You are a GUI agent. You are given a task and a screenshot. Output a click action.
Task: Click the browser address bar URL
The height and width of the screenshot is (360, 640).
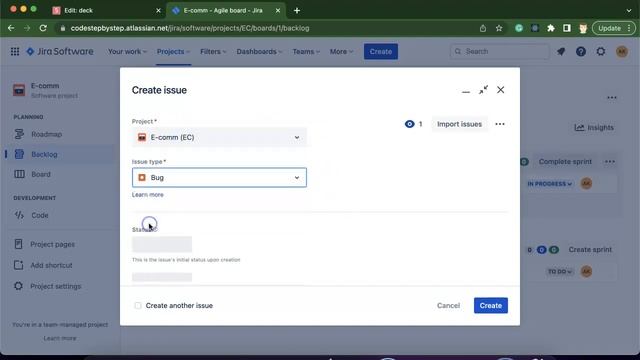190,28
